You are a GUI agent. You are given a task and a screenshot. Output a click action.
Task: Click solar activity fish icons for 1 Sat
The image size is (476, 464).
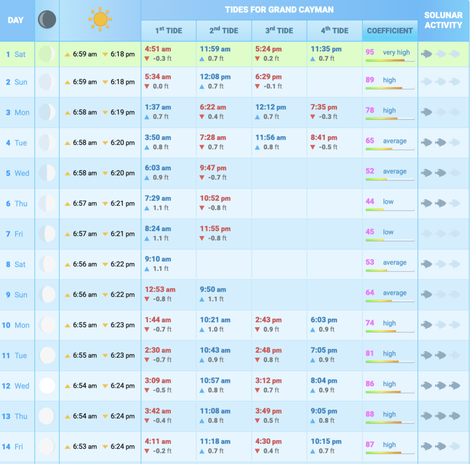point(440,54)
